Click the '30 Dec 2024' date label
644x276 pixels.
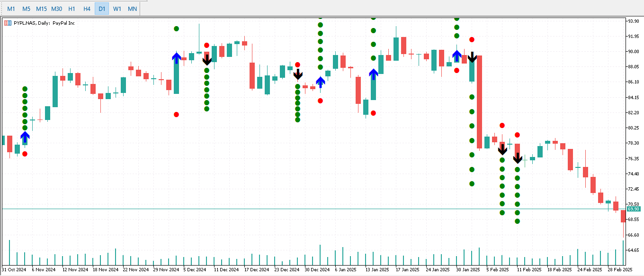coord(318,269)
